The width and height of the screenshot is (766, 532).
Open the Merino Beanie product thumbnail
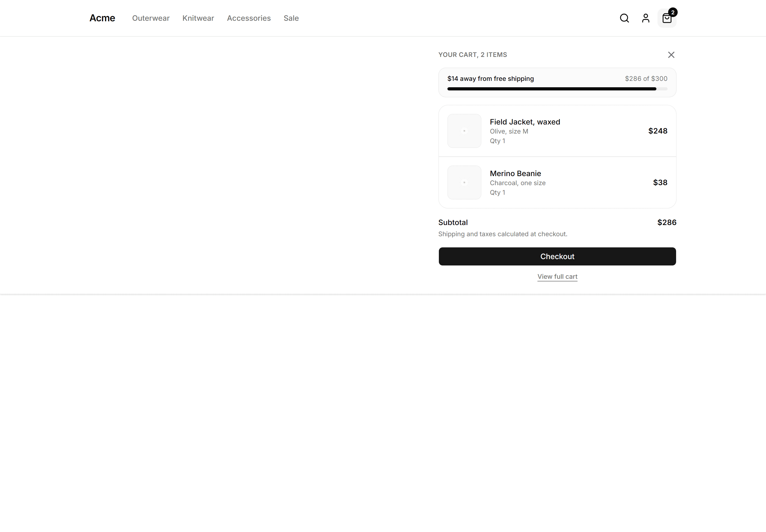[x=464, y=182]
